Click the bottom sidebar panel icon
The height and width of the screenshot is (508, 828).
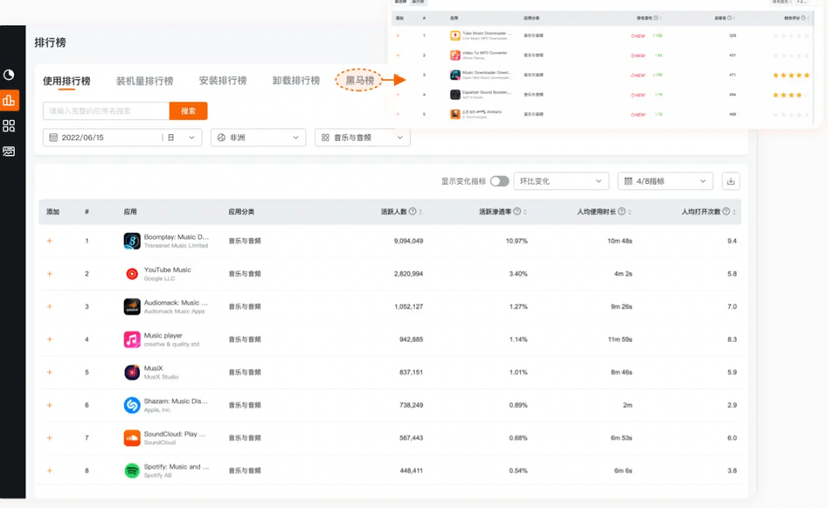(x=9, y=152)
